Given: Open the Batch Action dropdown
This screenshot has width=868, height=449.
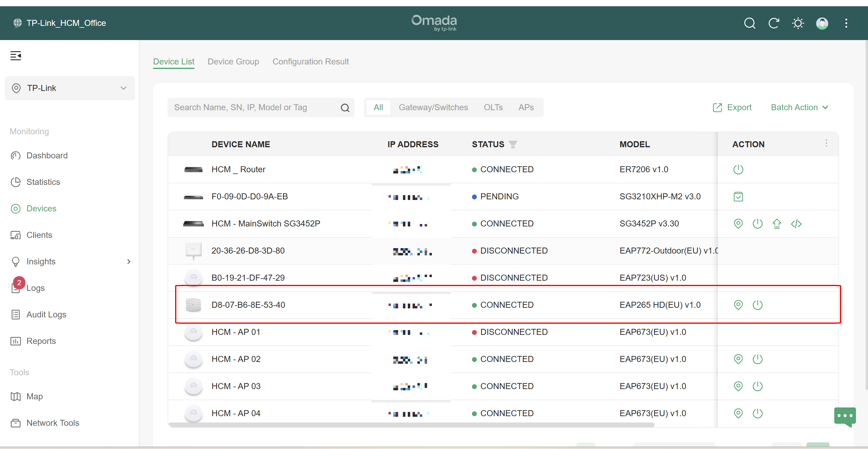Looking at the screenshot, I should (x=799, y=108).
